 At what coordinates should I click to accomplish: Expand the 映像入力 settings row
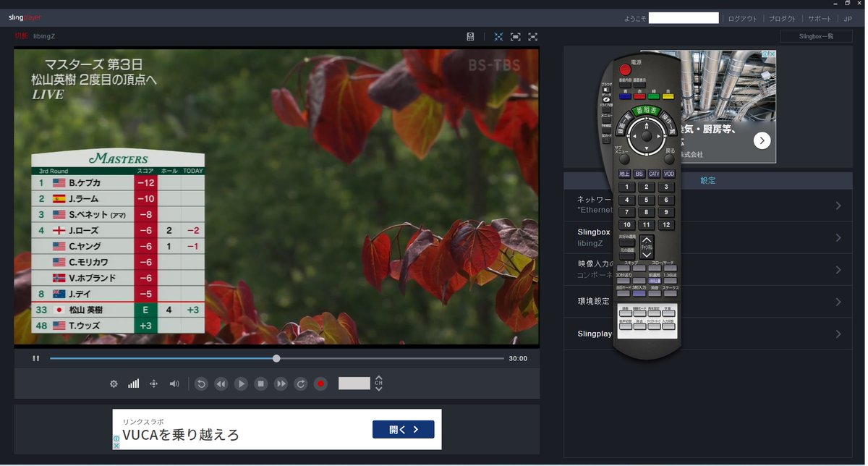pos(707,269)
